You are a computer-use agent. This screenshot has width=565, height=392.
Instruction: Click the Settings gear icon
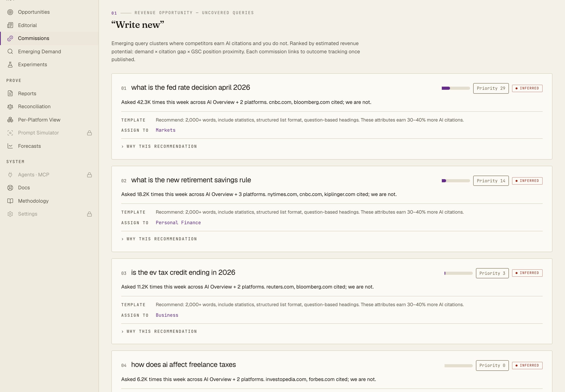[x=10, y=214]
